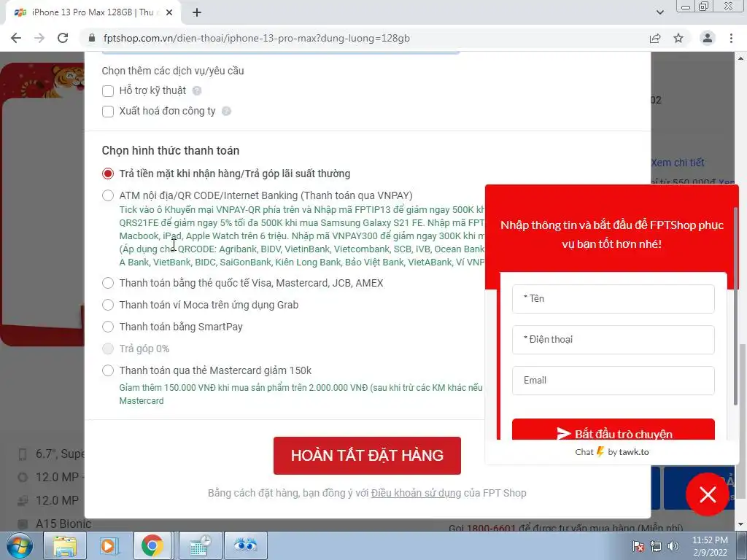Open the Chrome three-dot menu
The image size is (747, 560).
click(x=731, y=38)
